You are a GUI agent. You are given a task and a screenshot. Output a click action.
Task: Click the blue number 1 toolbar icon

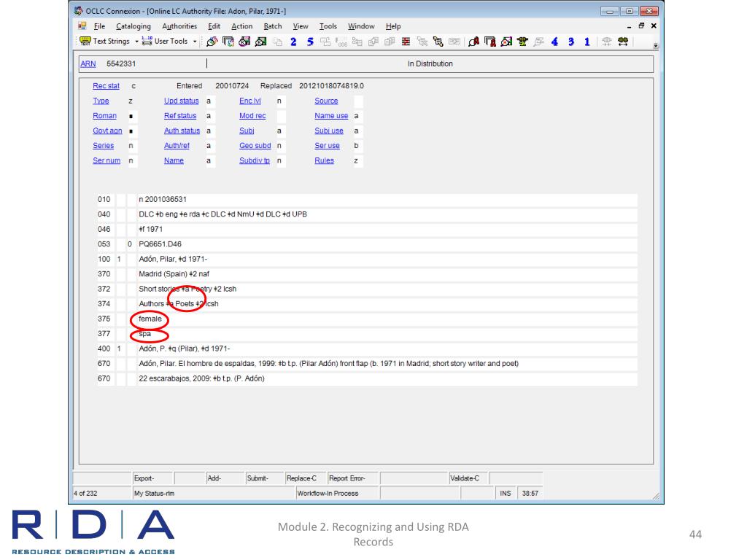(587, 43)
